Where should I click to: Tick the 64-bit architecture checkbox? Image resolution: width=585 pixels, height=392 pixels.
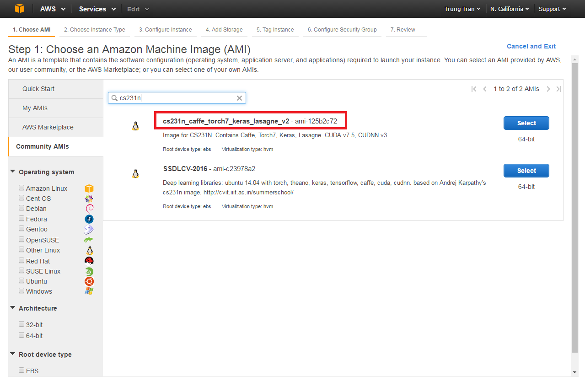tap(21, 335)
